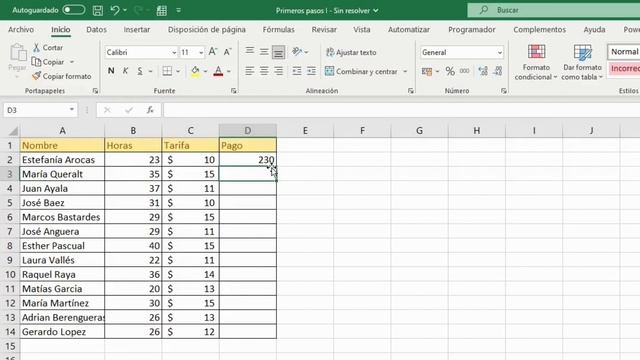Open the Archivo tab
The height and width of the screenshot is (360, 640).
[x=21, y=29]
